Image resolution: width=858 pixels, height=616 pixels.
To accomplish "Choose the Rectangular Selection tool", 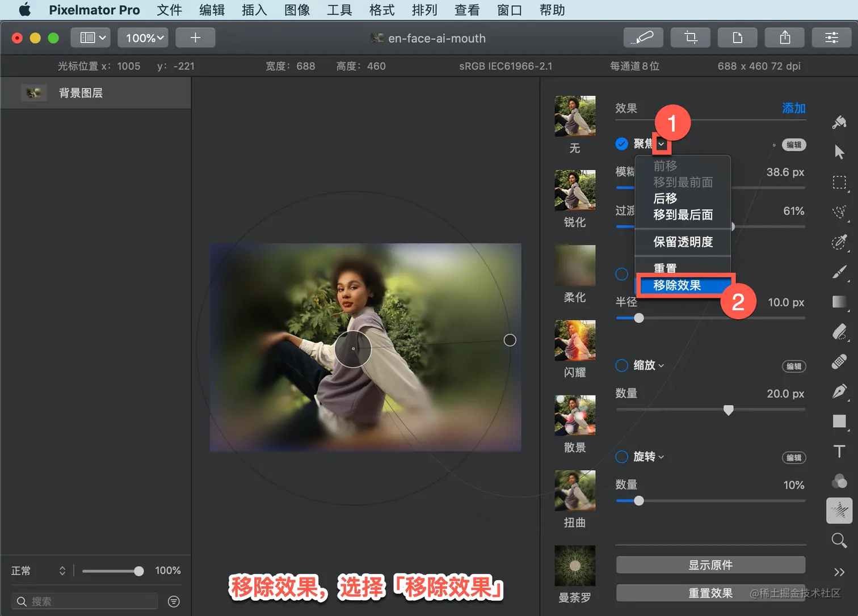I will click(839, 182).
